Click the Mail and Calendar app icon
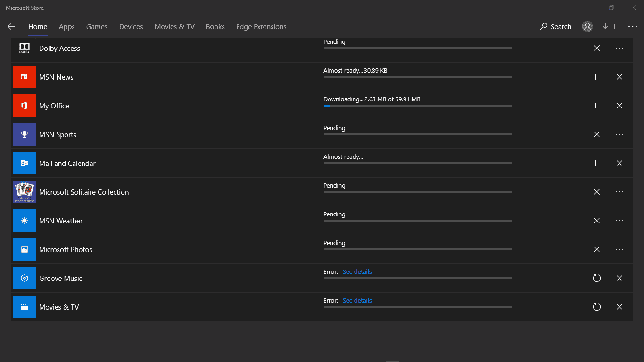 point(25,163)
